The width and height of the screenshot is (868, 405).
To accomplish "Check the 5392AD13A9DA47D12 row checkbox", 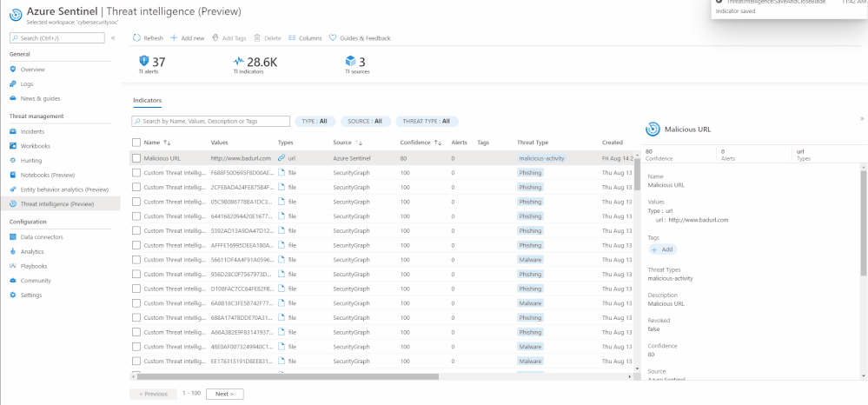I will click(136, 230).
